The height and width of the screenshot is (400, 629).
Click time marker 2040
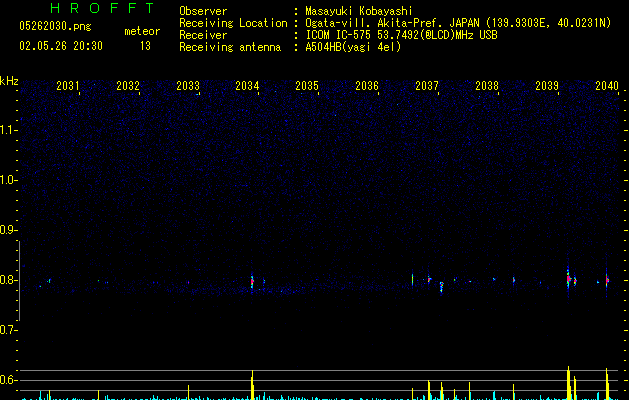607,86
